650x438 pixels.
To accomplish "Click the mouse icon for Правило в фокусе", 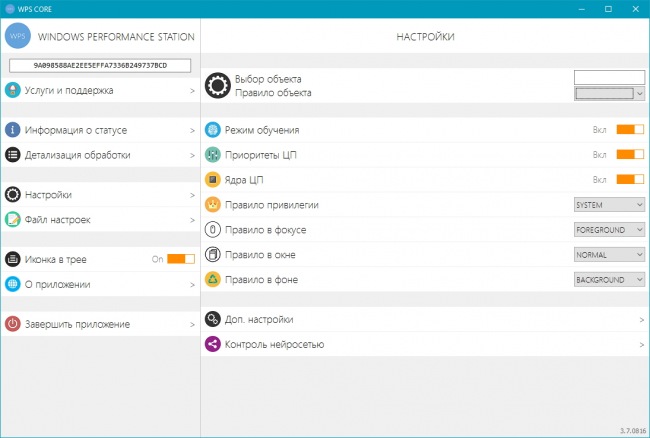I will point(213,229).
